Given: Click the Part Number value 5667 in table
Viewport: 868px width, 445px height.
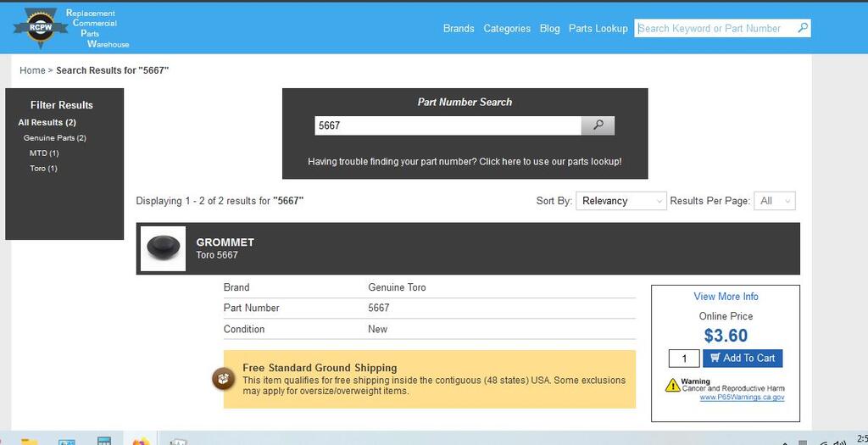Looking at the screenshot, I should (379, 308).
